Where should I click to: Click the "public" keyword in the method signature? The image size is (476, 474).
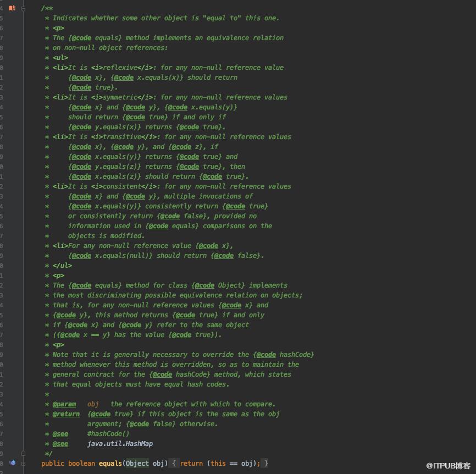click(53, 464)
